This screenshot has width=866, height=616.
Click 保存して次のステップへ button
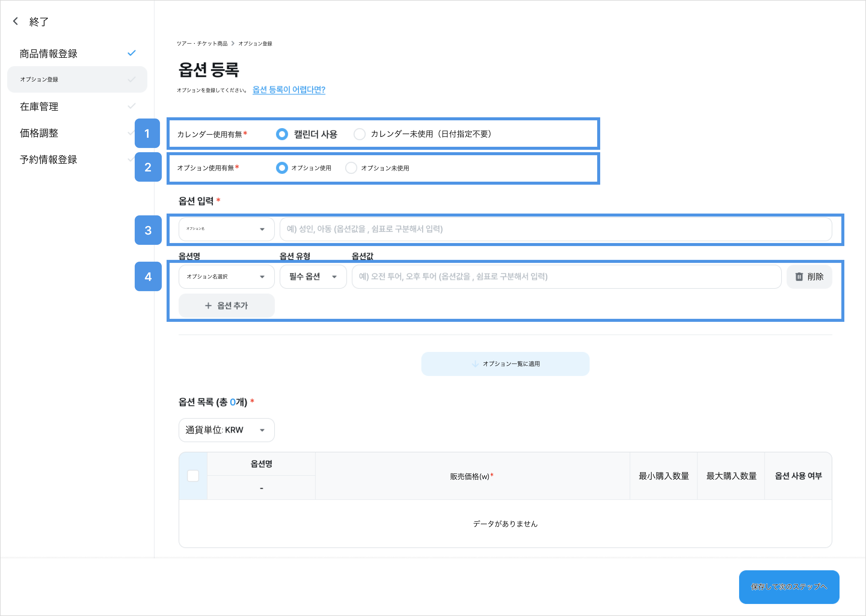click(x=789, y=587)
